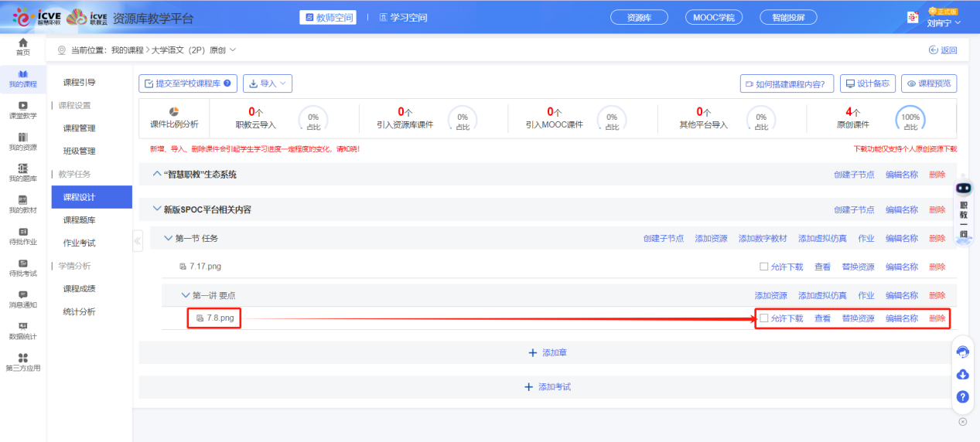Open the 导入 dropdown button

[268, 83]
